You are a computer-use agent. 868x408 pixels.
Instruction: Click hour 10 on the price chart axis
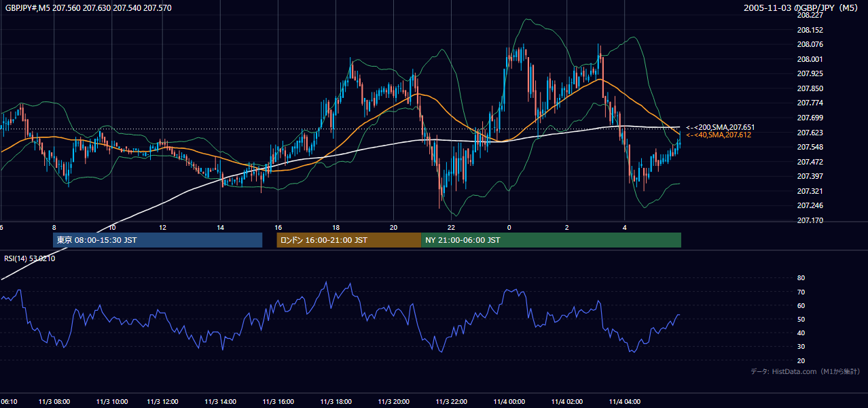[112, 227]
